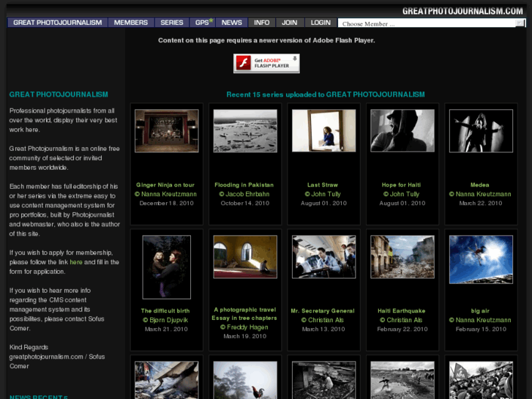This screenshot has height=399, width=532.
Task: Click the Join menu button
Action: coord(289,23)
